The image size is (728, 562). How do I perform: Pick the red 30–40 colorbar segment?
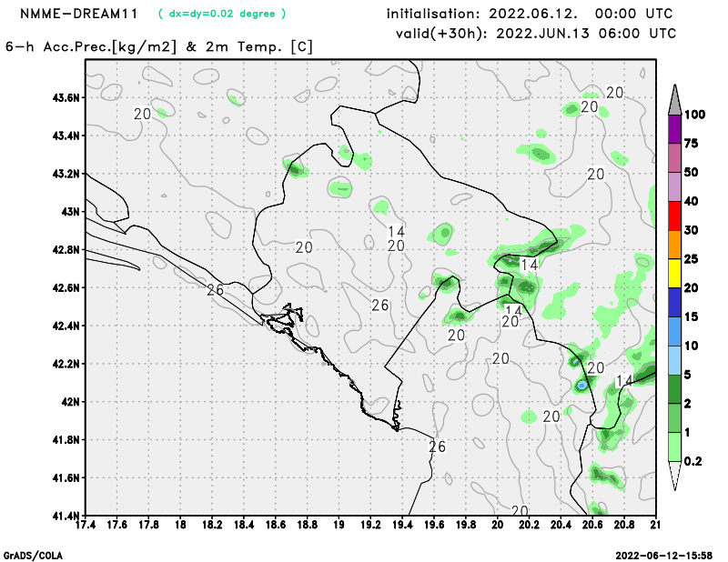click(x=674, y=216)
